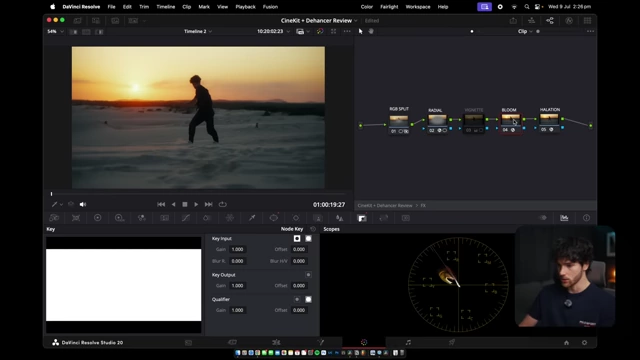This screenshot has height=360, width=640.
Task: Open the Sizing palette
Action: [x=384, y=218]
